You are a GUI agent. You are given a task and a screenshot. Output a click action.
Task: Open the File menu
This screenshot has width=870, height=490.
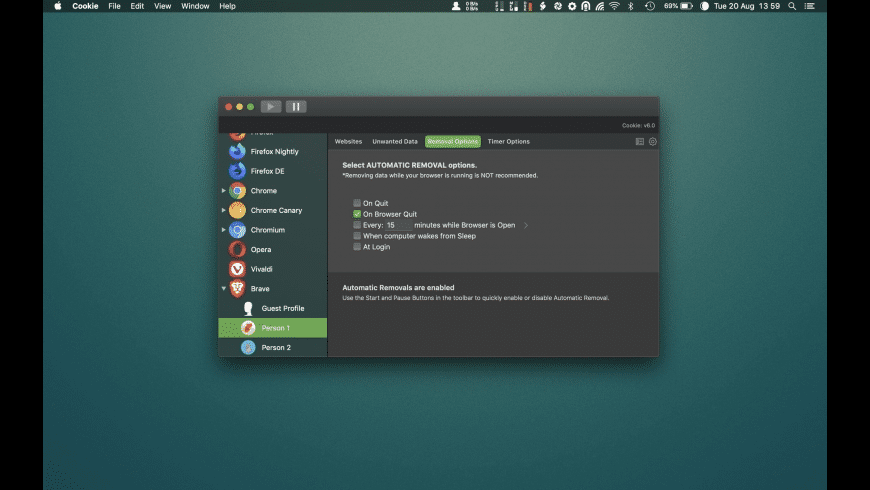pos(114,6)
